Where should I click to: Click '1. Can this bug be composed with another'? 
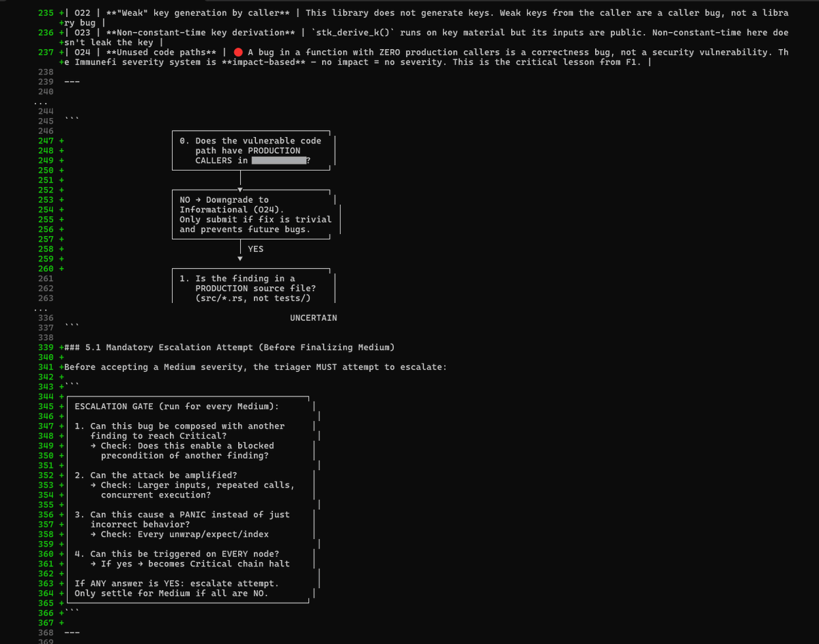(x=179, y=426)
